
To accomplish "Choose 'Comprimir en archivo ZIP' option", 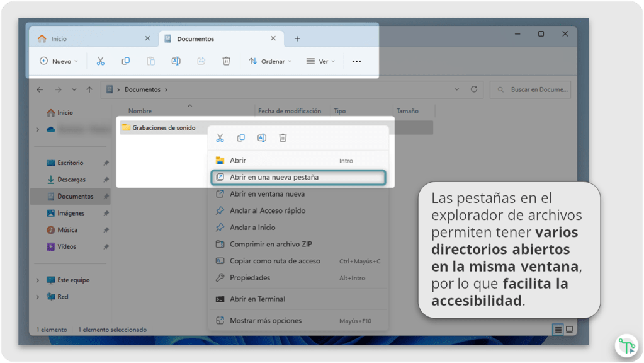I will [270, 245].
